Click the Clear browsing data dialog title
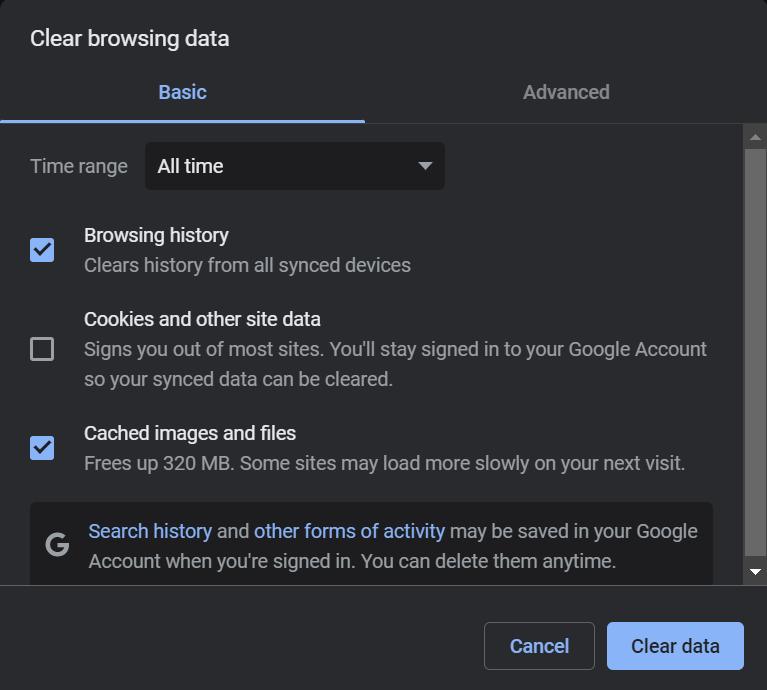767x690 pixels. (x=129, y=39)
